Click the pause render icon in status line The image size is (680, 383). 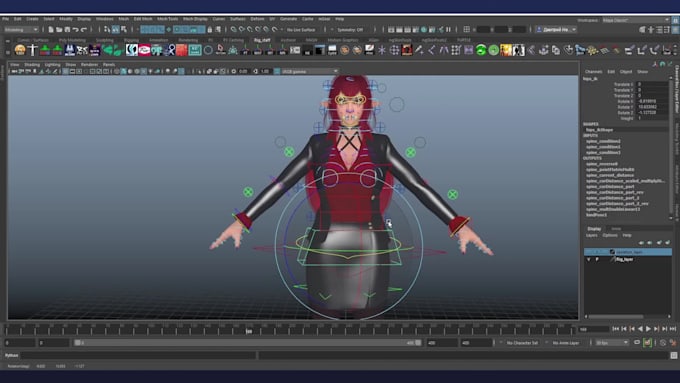[x=448, y=29]
